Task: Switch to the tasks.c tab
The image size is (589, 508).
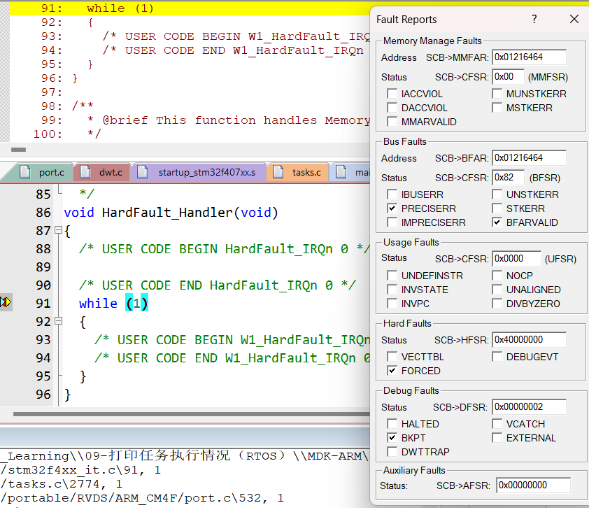Action: pos(299,172)
